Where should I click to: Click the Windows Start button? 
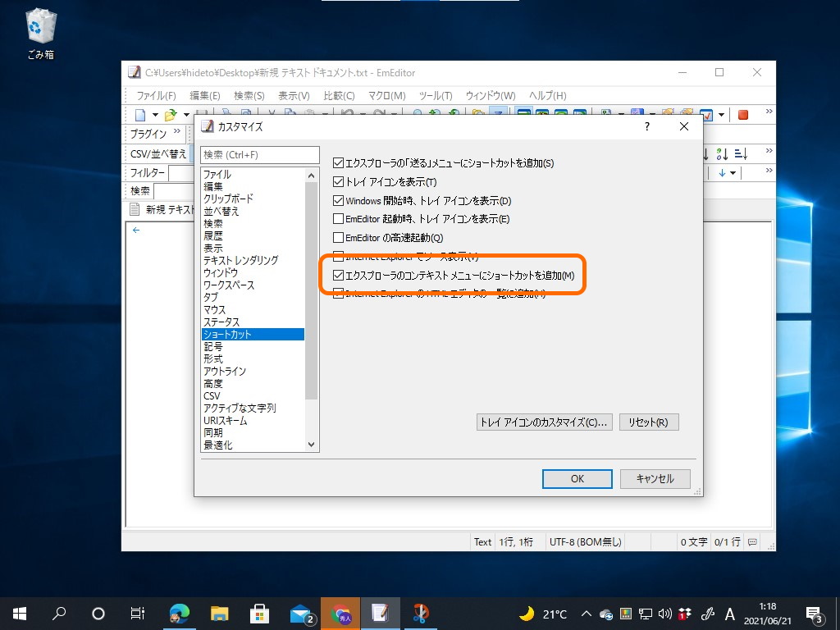20,614
